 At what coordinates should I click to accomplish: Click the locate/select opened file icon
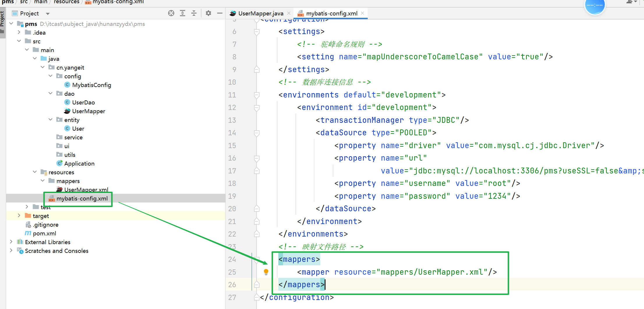point(171,13)
